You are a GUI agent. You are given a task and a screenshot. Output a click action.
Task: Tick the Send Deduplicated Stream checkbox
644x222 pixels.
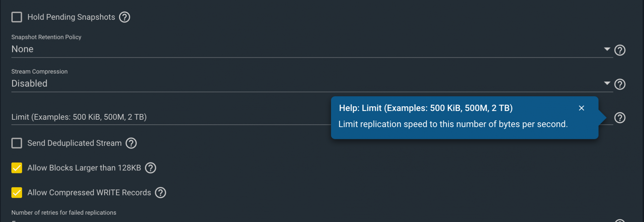tap(17, 143)
